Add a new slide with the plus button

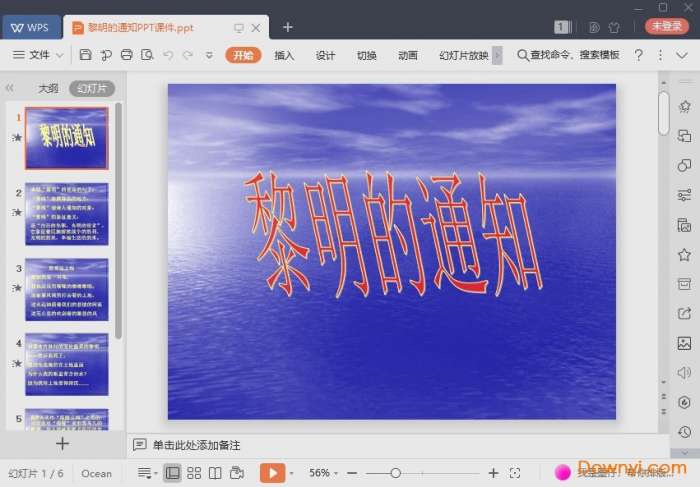point(62,443)
